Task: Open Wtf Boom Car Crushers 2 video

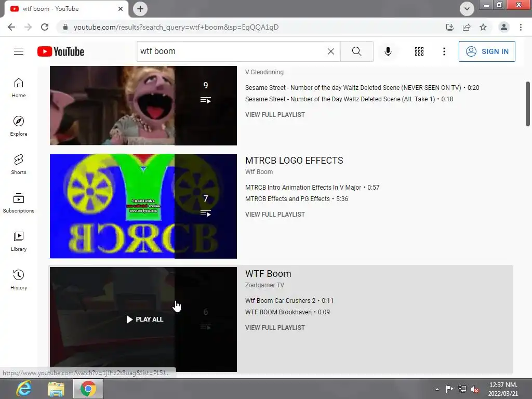Action: tap(280, 301)
